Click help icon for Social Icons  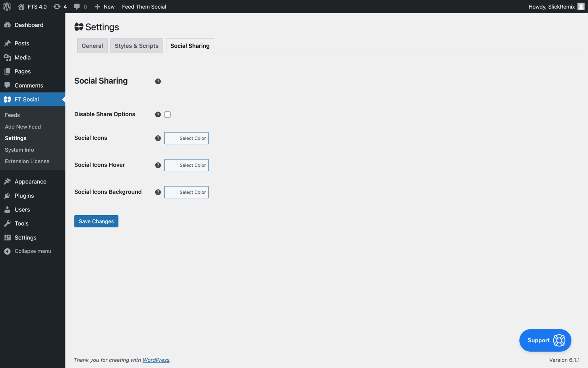coord(158,138)
